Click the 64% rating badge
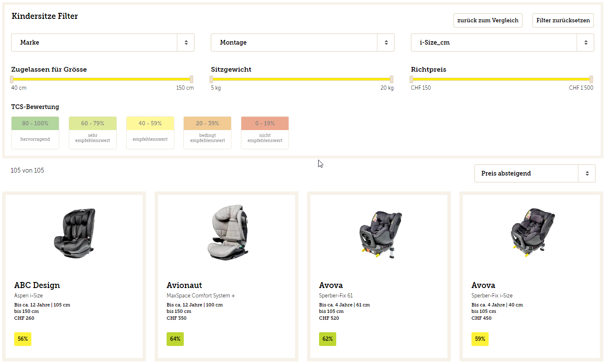Viewport: 605px width, 364px height. [175, 339]
